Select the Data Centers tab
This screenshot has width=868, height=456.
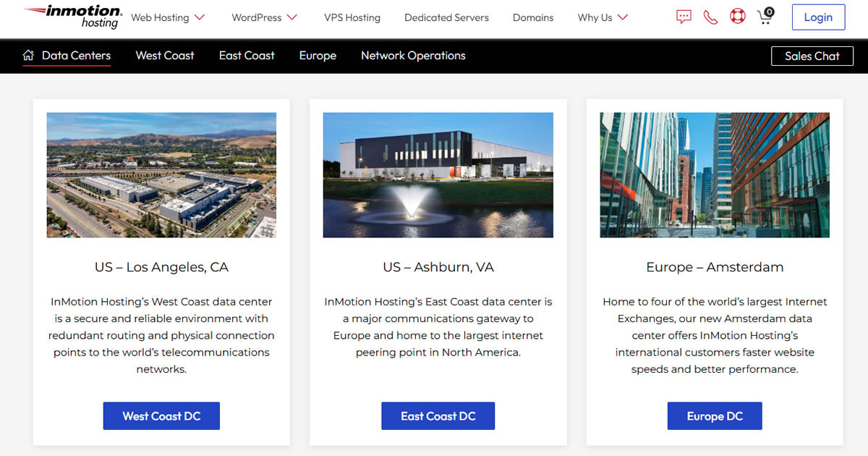[x=76, y=55]
